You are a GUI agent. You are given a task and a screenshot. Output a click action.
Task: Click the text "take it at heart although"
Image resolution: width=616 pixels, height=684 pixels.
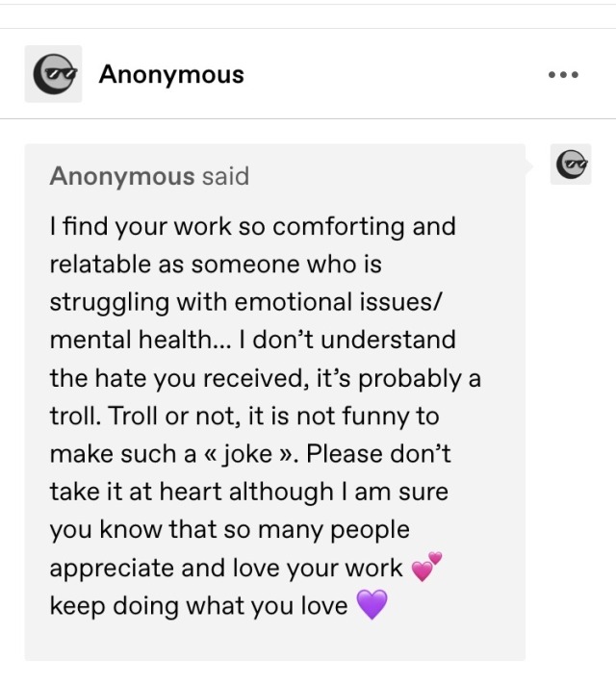pos(192,492)
